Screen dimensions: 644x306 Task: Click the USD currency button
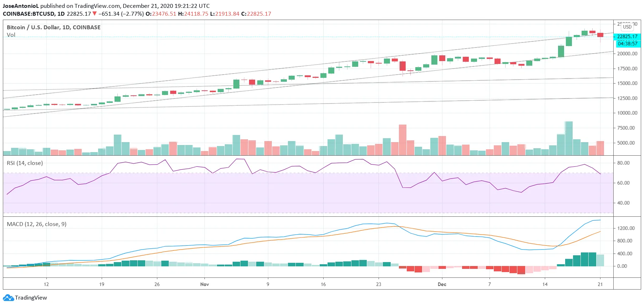tap(627, 27)
